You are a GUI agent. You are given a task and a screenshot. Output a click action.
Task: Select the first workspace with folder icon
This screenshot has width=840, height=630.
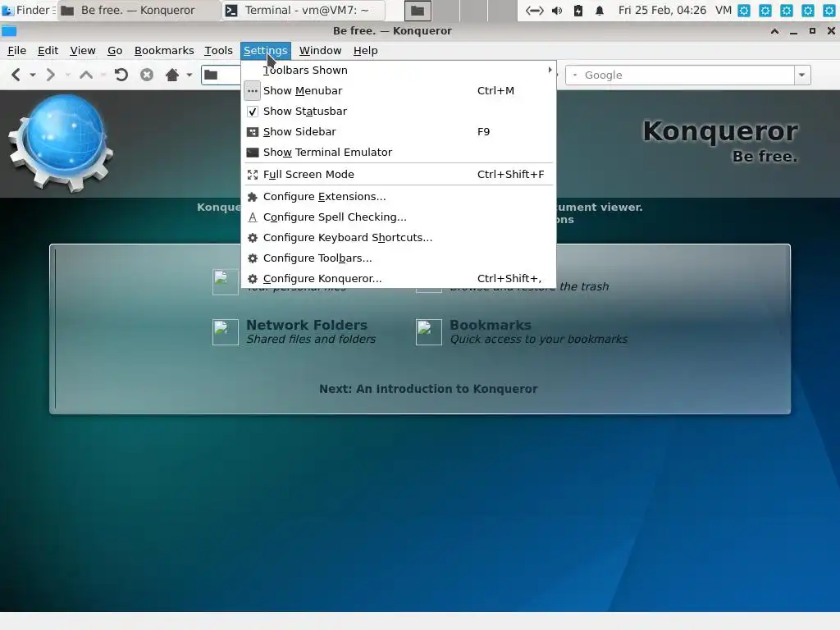(418, 10)
